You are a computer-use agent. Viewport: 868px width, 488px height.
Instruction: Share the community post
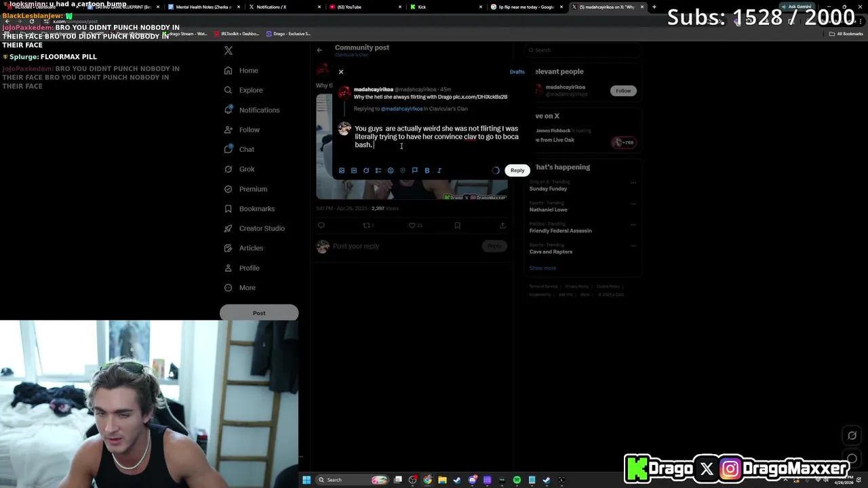click(502, 226)
